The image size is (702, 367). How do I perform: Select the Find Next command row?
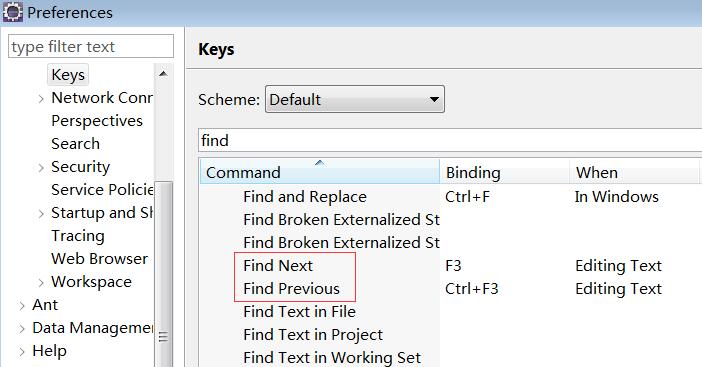click(x=450, y=266)
